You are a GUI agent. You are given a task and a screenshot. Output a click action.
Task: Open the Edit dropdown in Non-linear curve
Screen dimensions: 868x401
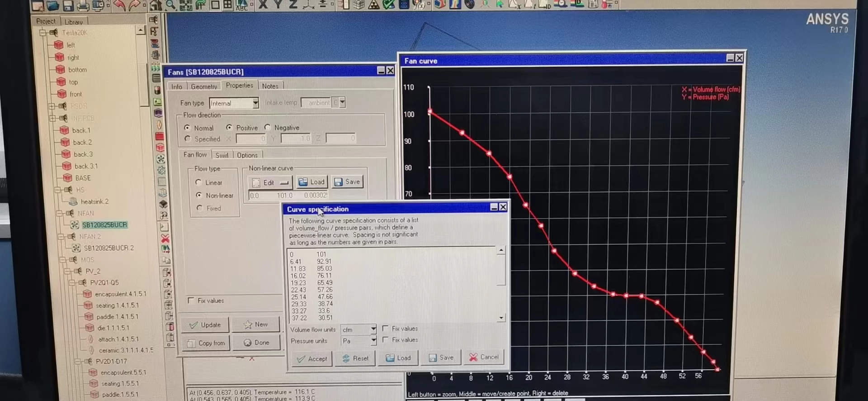click(270, 182)
